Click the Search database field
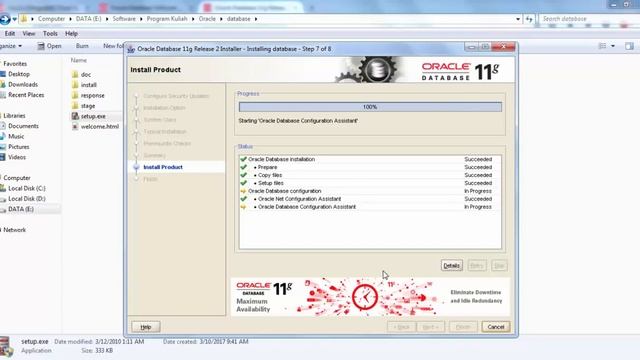Image resolution: width=640 pixels, height=360 pixels. click(x=588, y=19)
